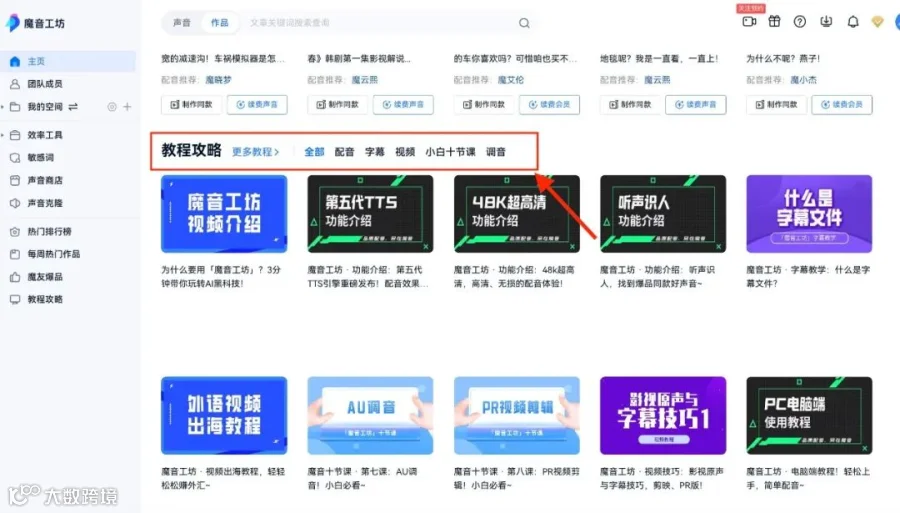Open 敏感词 sensitive words tool

[x=40, y=157]
